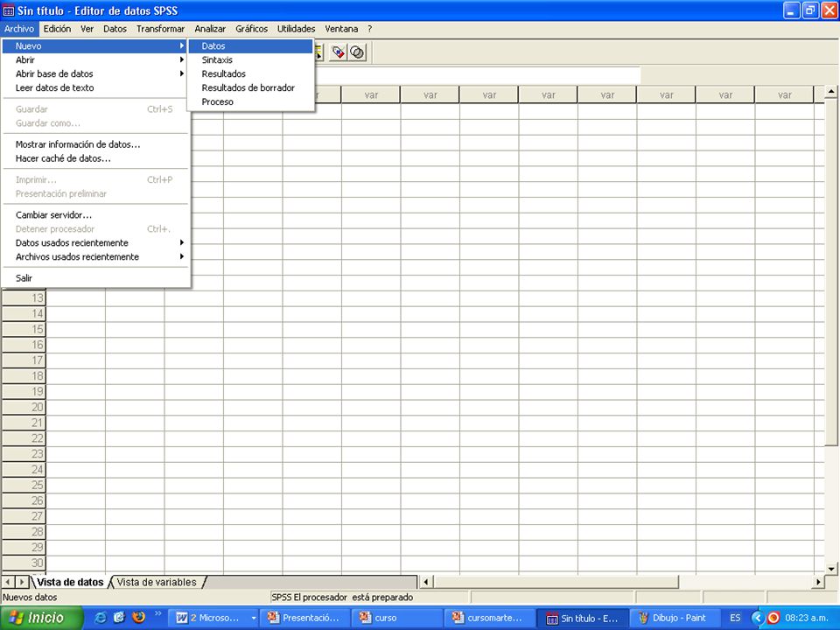This screenshot has height=630, width=840.
Task: Click the vertical scrollbar thumb
Action: [x=831, y=271]
